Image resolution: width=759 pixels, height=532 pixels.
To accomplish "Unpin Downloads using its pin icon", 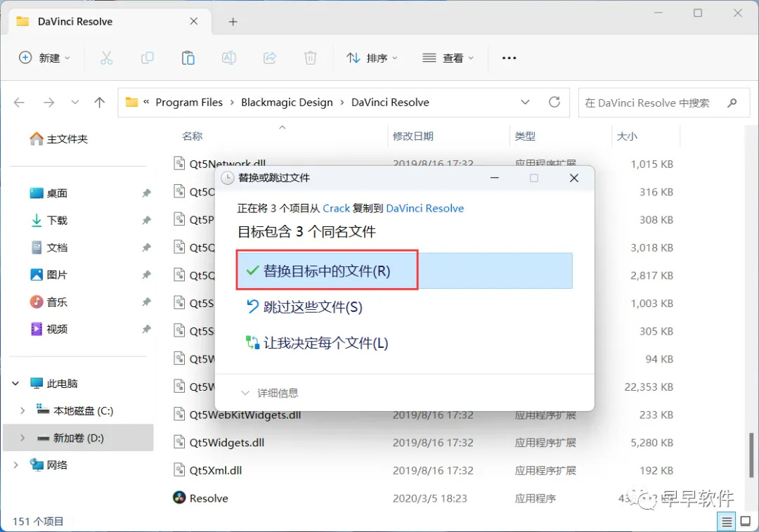I will [146, 221].
